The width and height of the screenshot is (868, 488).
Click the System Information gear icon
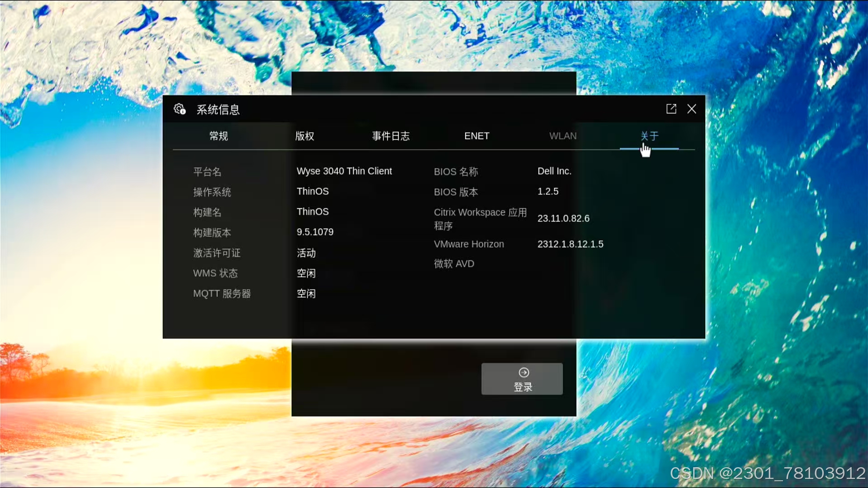pyautogui.click(x=179, y=109)
